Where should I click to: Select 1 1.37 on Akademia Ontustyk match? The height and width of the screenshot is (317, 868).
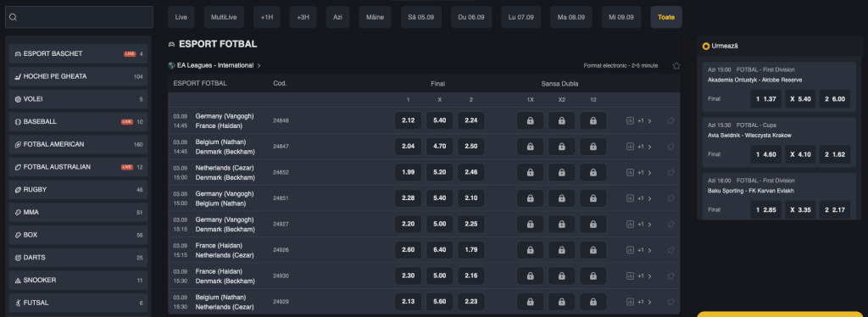coord(766,99)
